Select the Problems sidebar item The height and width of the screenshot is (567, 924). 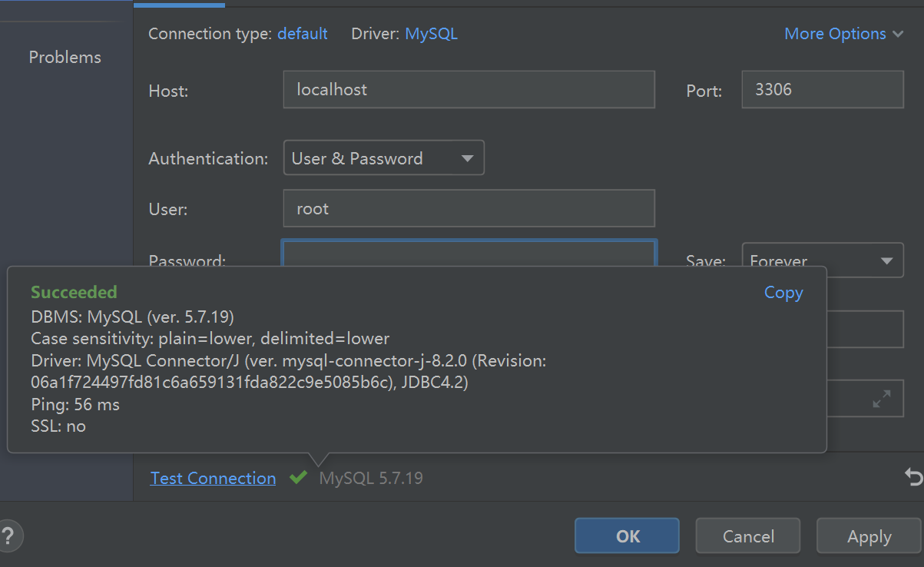(65, 57)
